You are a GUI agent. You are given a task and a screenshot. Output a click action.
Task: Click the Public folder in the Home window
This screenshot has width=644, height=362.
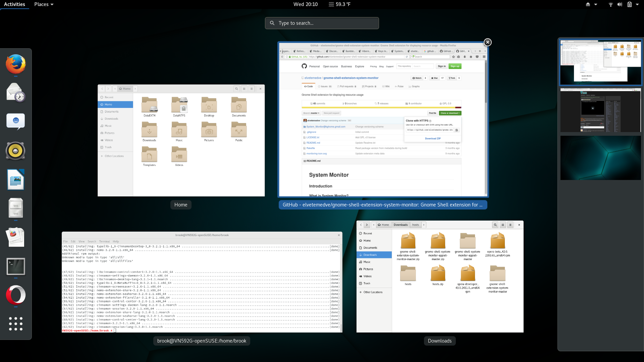coord(239,131)
